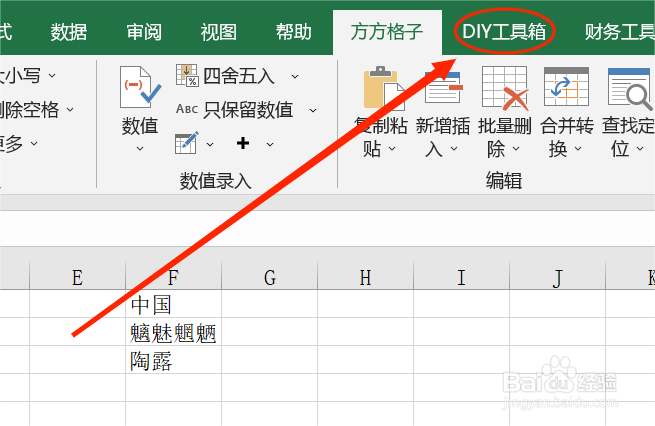Switch to the 审阅 tab
This screenshot has height=426, width=655.
(x=144, y=32)
